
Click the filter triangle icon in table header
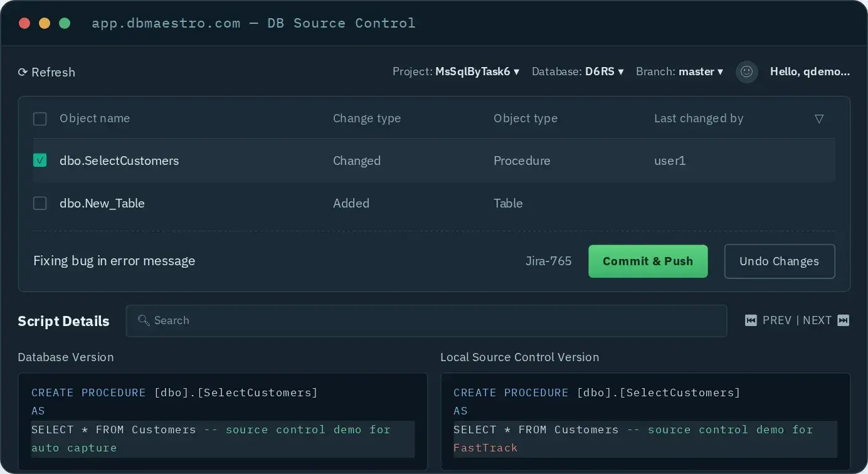[819, 118]
